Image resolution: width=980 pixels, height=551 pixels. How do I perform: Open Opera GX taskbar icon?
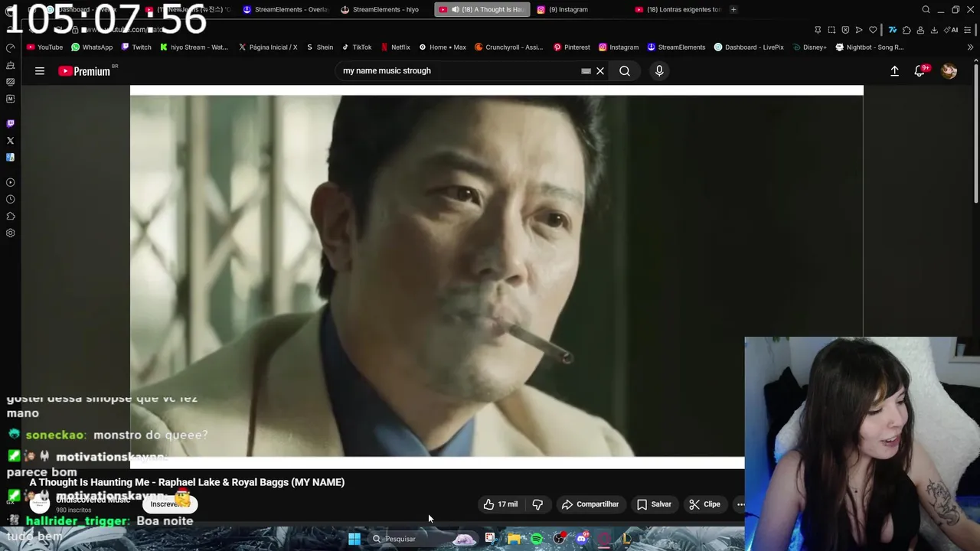(x=603, y=539)
